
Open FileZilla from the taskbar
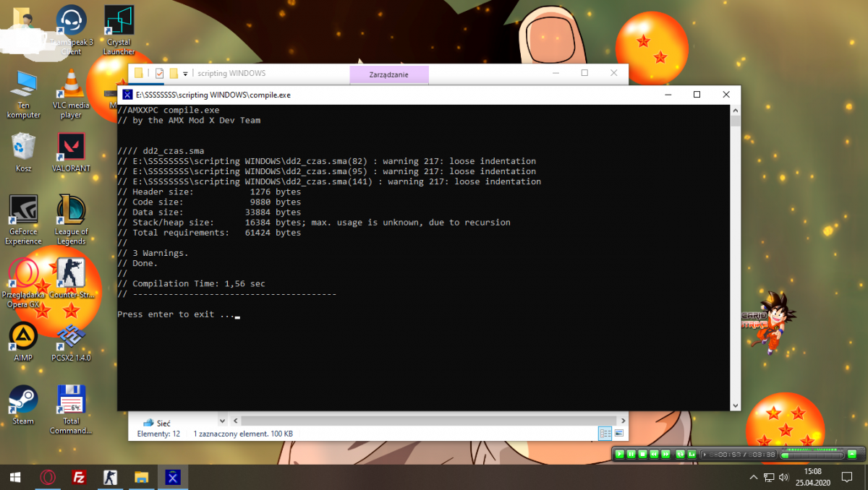coord(80,477)
